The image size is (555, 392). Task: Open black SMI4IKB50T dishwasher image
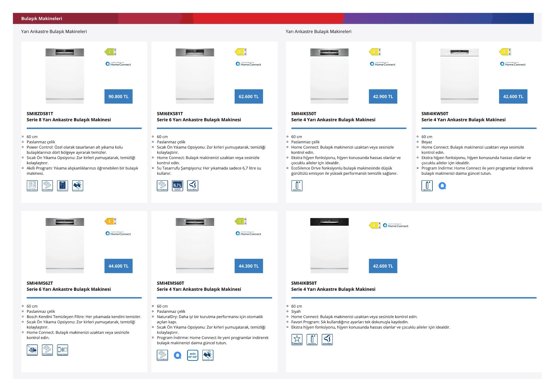click(329, 245)
